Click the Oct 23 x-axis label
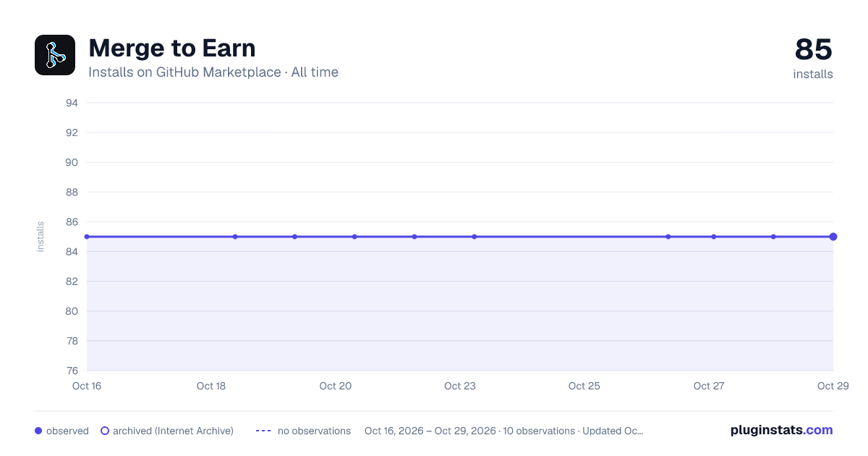The image size is (868, 456). [x=460, y=387]
